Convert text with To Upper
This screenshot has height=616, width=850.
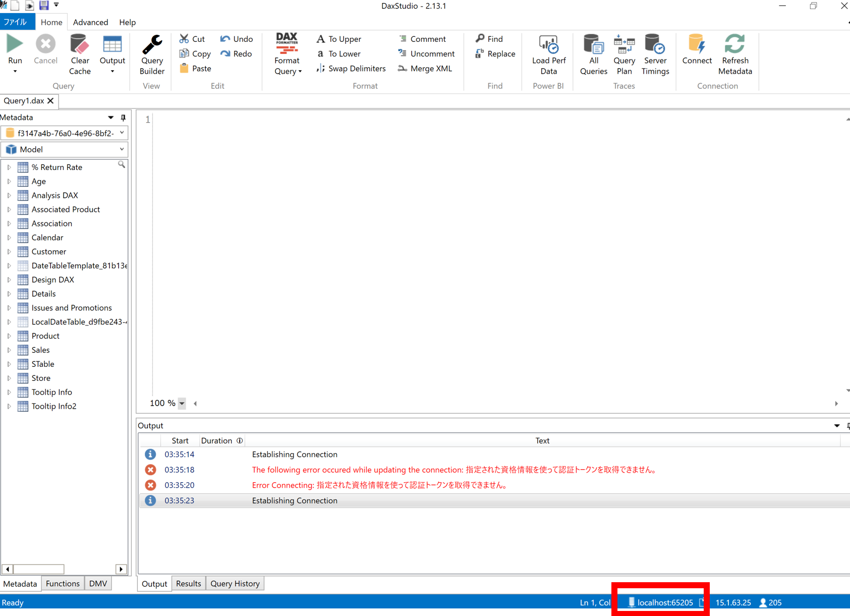(339, 39)
